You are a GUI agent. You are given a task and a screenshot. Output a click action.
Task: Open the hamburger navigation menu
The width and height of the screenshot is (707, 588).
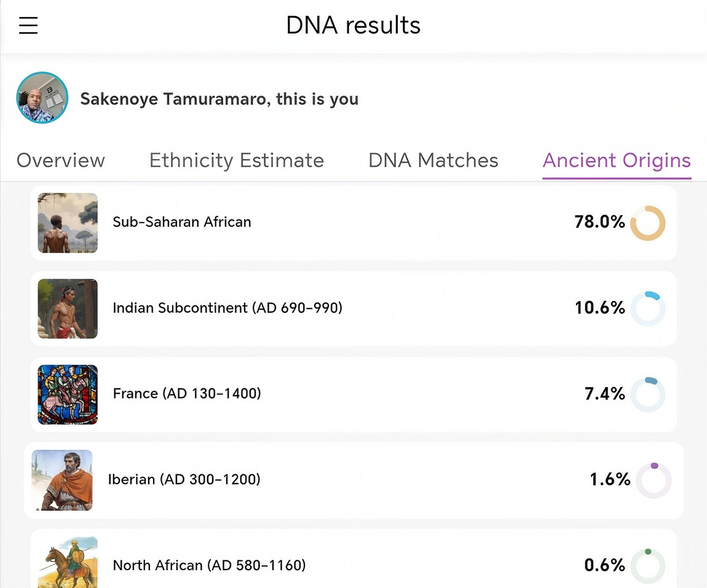point(28,25)
